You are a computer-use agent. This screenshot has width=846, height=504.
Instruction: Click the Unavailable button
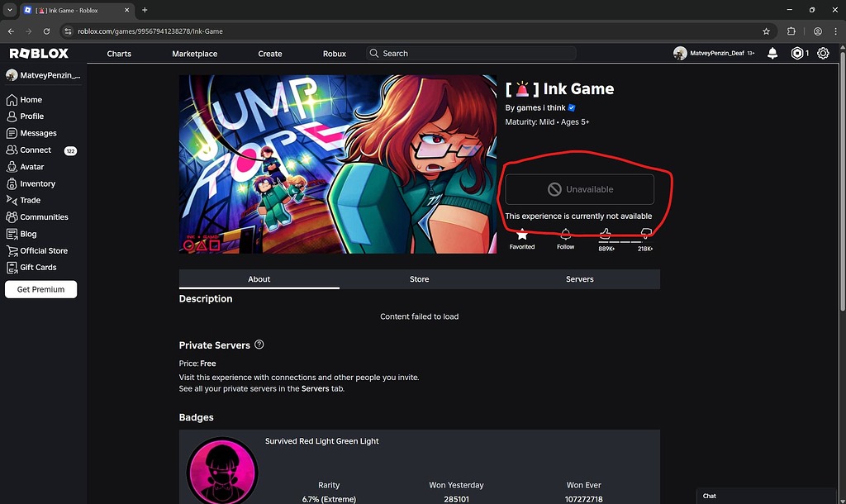click(x=579, y=189)
